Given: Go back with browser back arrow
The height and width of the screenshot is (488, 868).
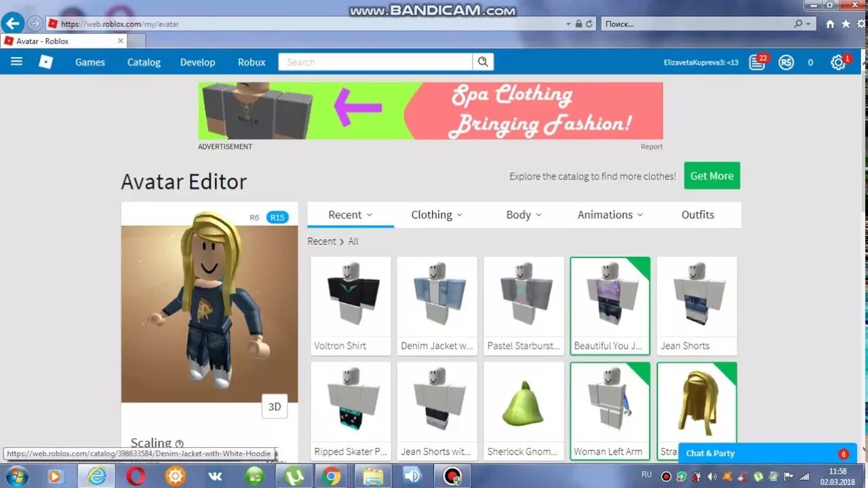Looking at the screenshot, I should 12,23.
